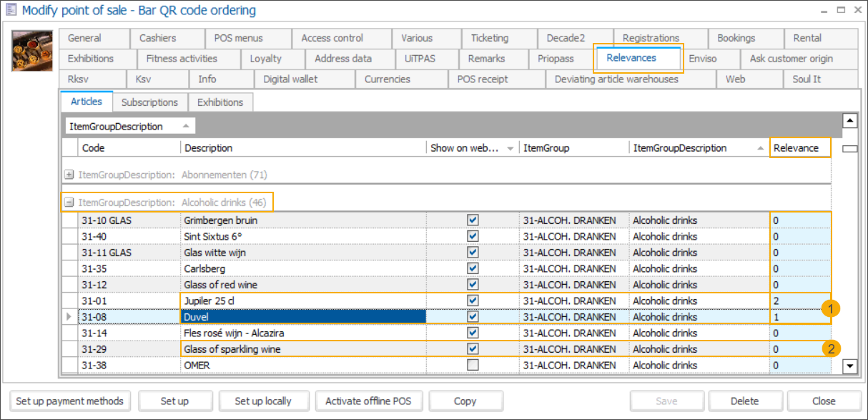Uncheck Show on web for Duvel
This screenshot has width=868, height=420.
click(473, 317)
